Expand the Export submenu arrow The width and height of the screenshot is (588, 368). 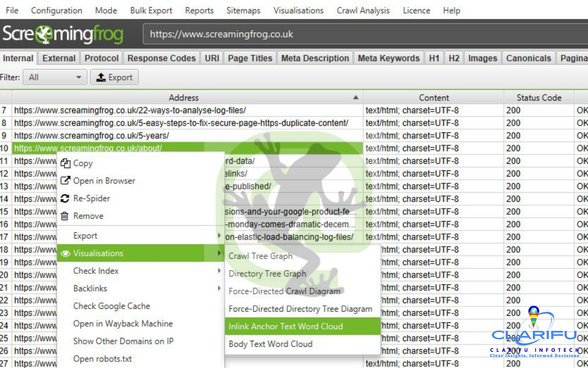[x=219, y=236]
